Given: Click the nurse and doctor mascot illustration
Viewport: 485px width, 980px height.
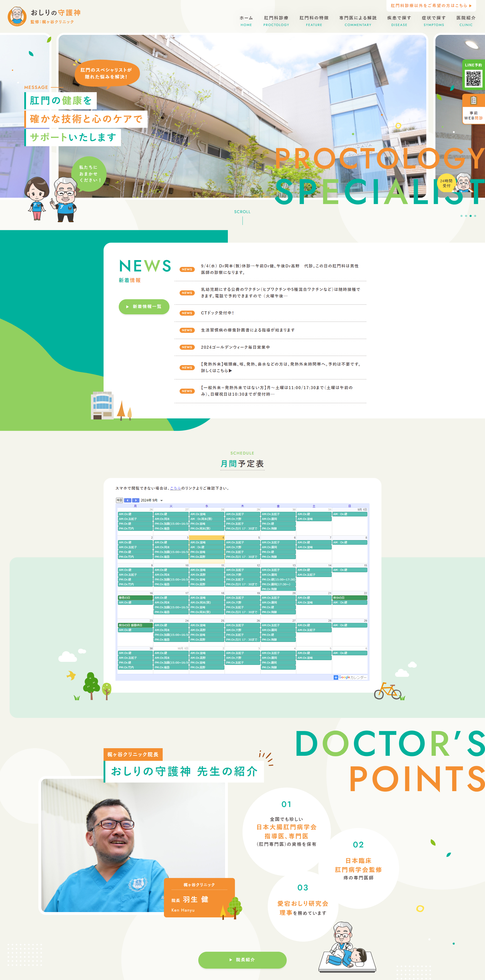Looking at the screenshot, I should (51, 200).
